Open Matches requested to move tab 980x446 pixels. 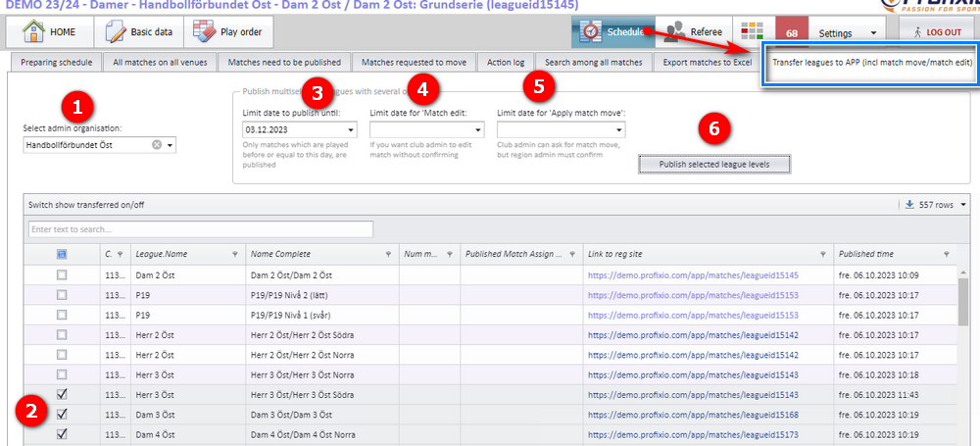(x=415, y=63)
